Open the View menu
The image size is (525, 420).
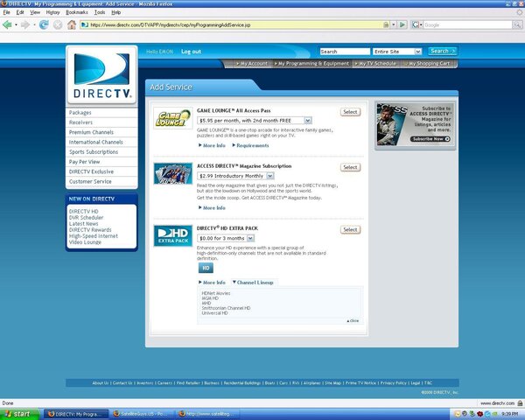(x=35, y=12)
